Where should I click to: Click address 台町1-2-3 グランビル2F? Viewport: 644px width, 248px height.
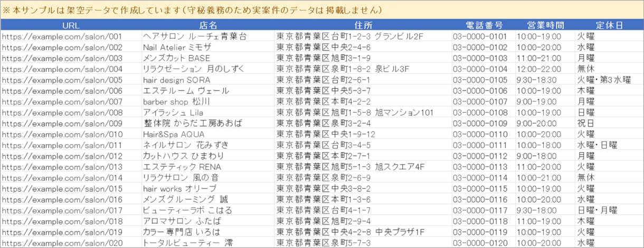point(363,36)
